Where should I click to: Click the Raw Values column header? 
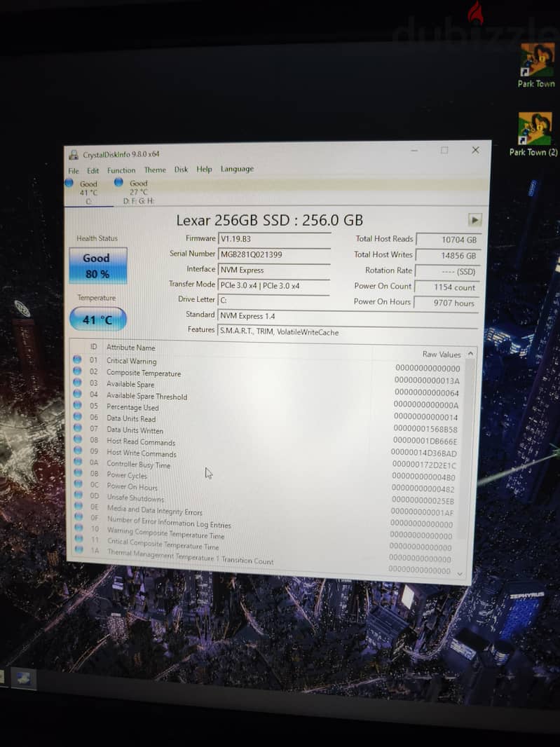click(442, 354)
